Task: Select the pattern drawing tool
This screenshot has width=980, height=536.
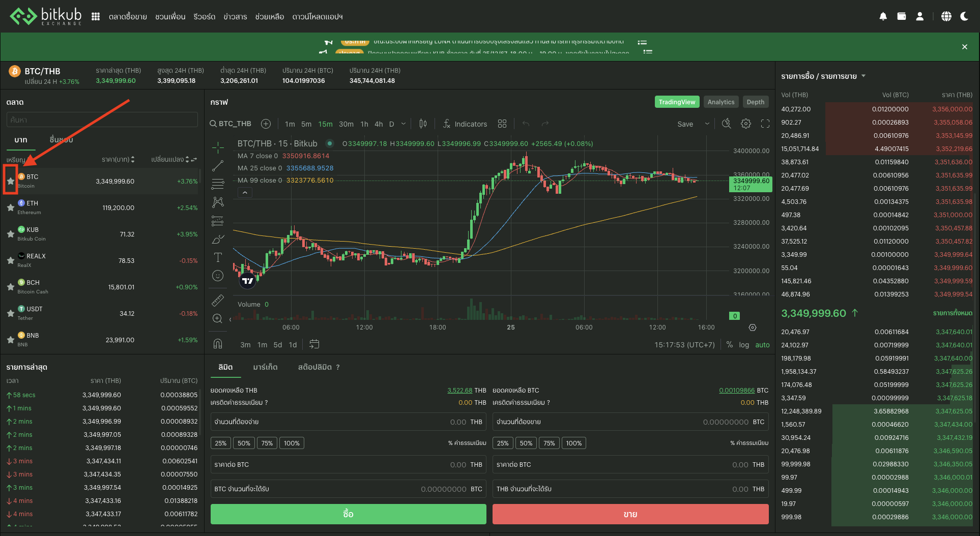Action: click(218, 202)
